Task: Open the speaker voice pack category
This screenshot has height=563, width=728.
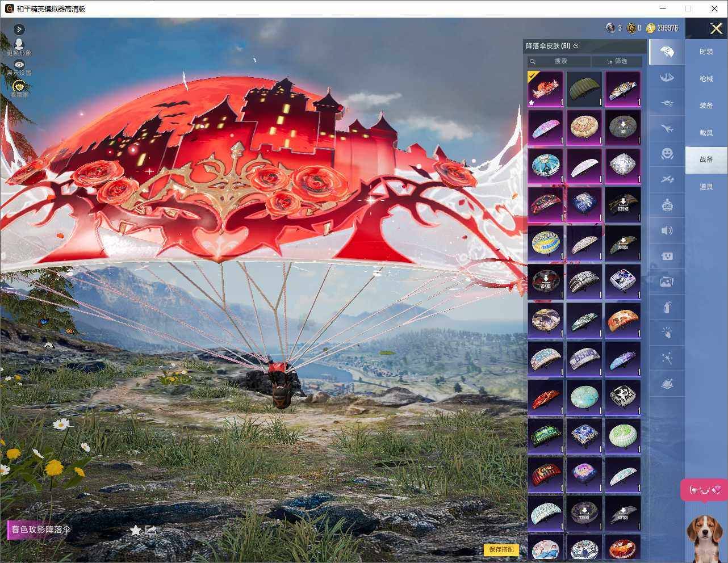Action: (667, 230)
